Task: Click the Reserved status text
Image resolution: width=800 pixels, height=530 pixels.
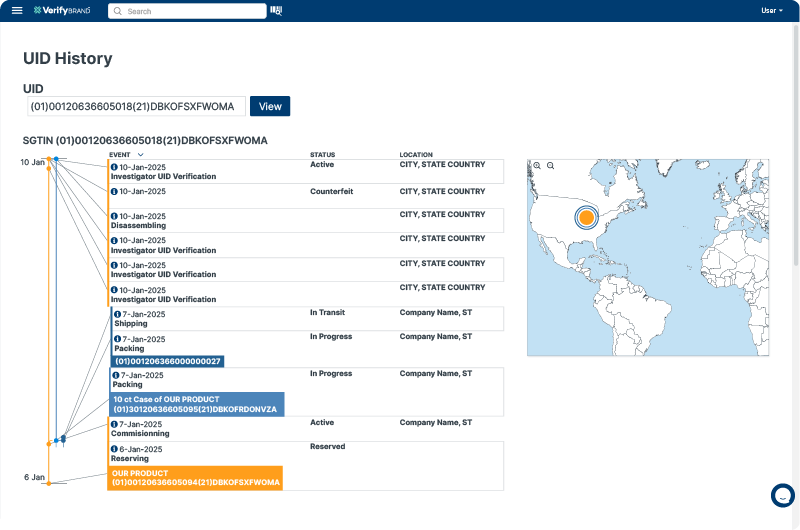Action: [x=328, y=446]
